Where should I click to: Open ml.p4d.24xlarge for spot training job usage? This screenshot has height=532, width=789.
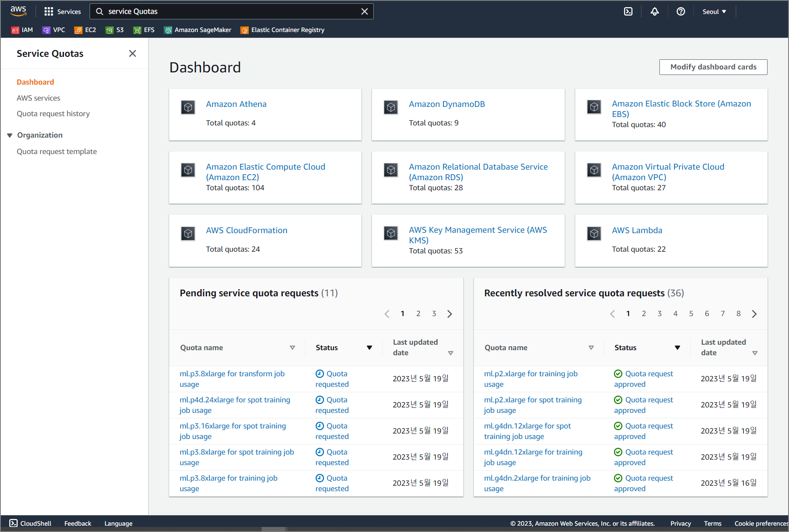click(x=235, y=405)
